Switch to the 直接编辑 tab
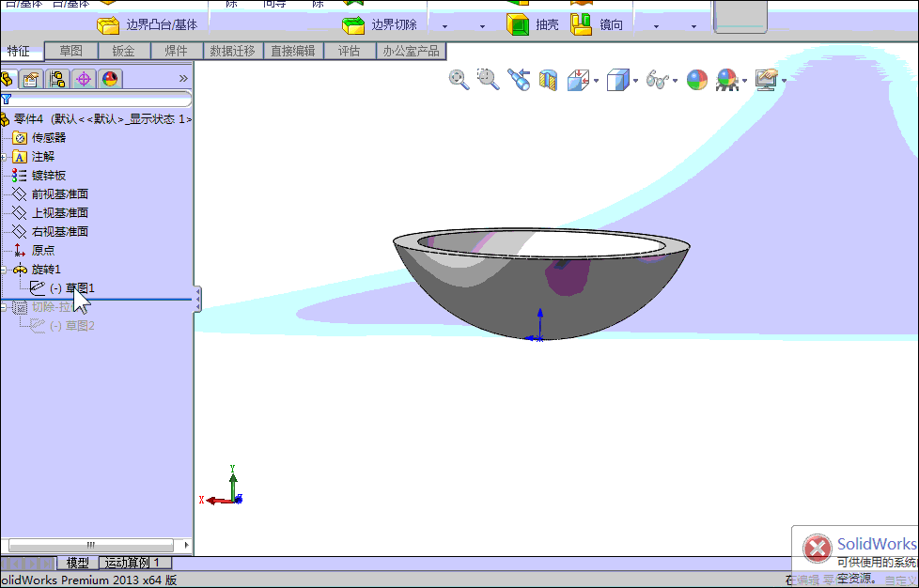 tap(293, 51)
